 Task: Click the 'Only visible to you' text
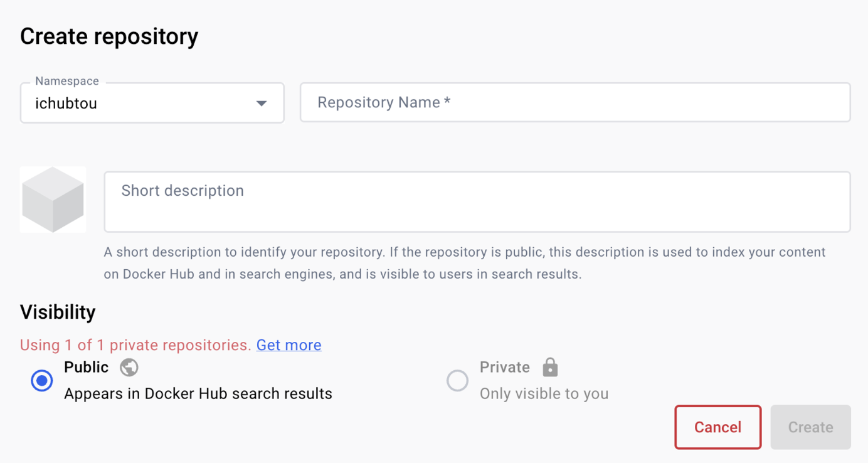click(x=544, y=393)
